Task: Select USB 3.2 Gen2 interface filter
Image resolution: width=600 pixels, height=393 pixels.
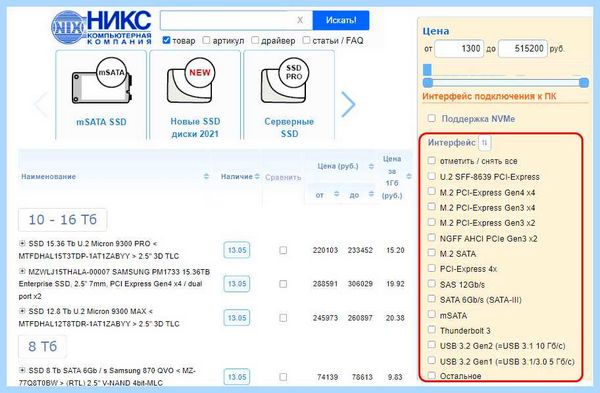Action: [432, 345]
